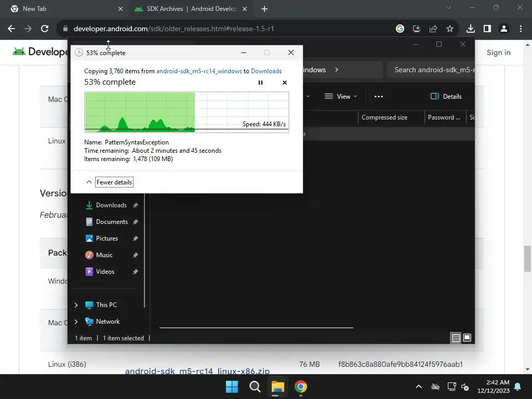532x399 pixels.
Task: Open the Windows Start menu
Action: (x=232, y=387)
